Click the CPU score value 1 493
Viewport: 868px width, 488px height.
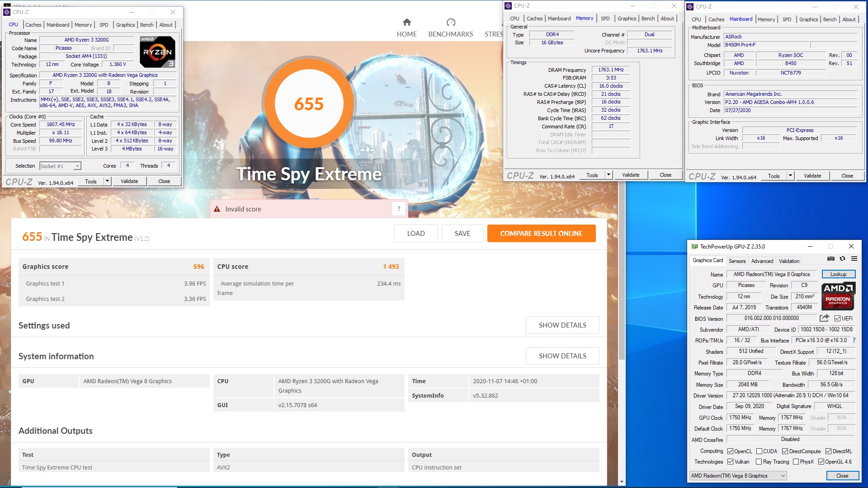click(x=391, y=267)
